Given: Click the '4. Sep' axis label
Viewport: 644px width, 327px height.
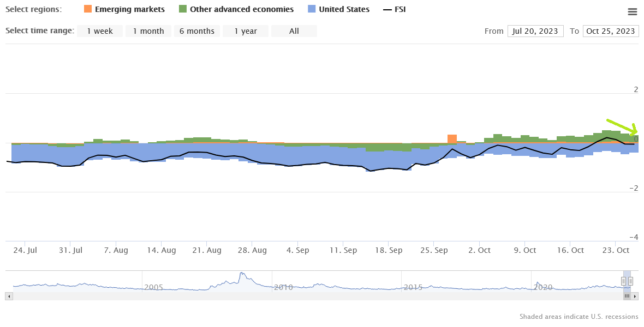Looking at the screenshot, I should 297,250.
